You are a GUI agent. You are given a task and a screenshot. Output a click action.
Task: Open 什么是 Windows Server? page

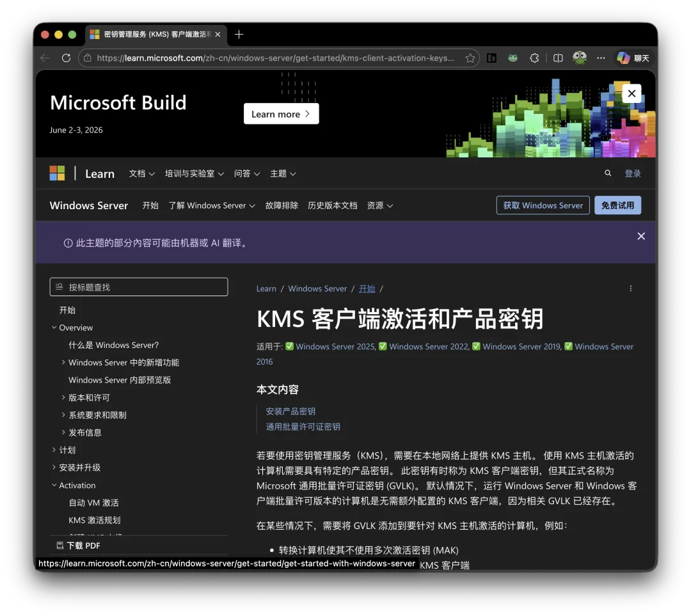[114, 345]
